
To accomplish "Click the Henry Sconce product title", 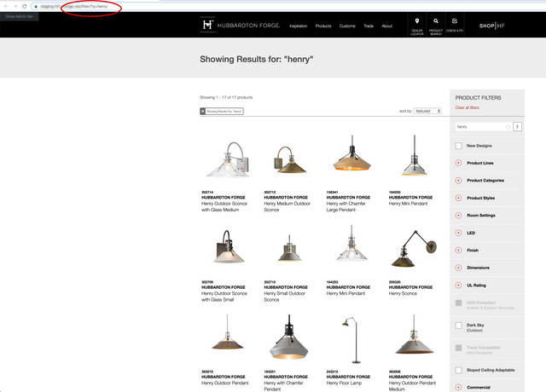I will click(x=403, y=293).
